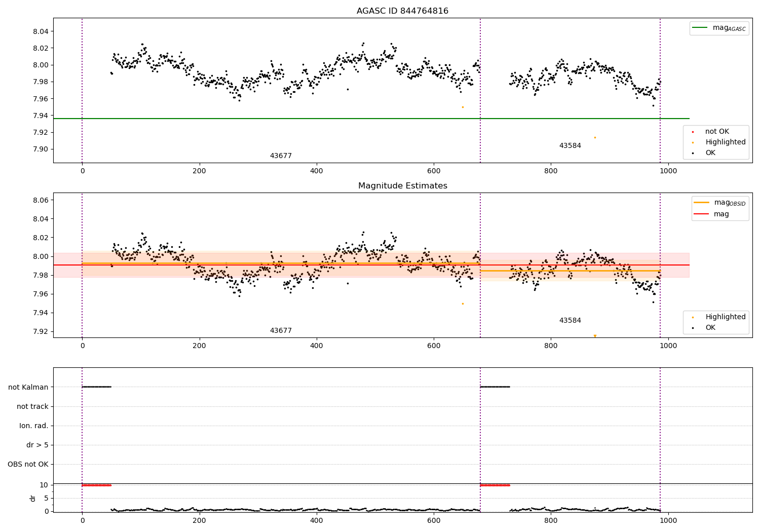Click the orange highlighted point near 7.91 in top plot

point(595,138)
